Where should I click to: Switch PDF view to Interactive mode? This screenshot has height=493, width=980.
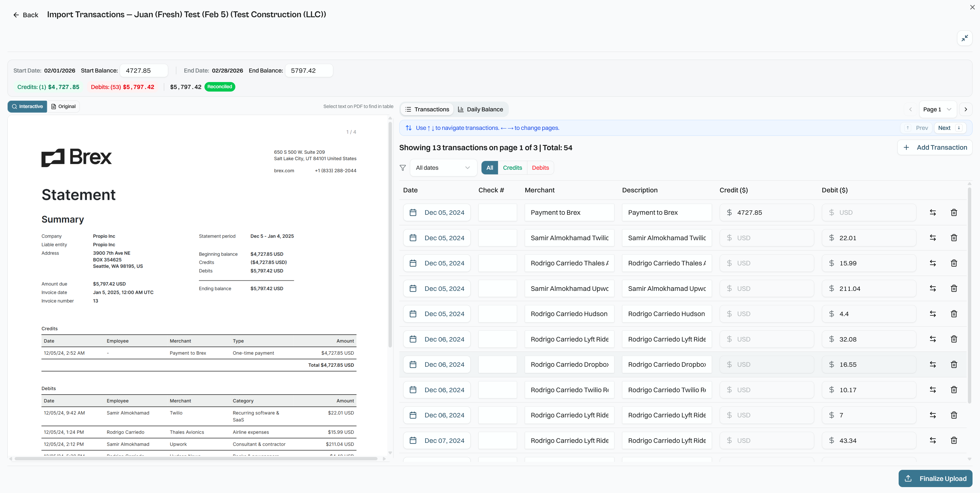27,106
